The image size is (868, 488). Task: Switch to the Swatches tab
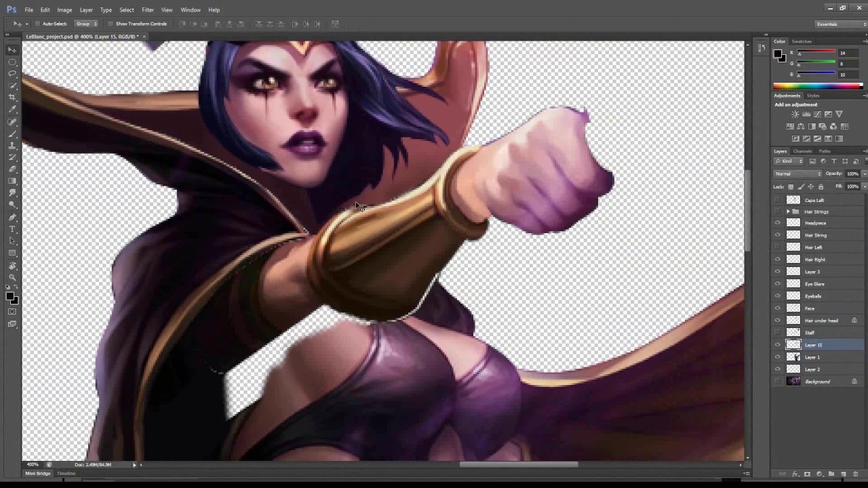(802, 41)
